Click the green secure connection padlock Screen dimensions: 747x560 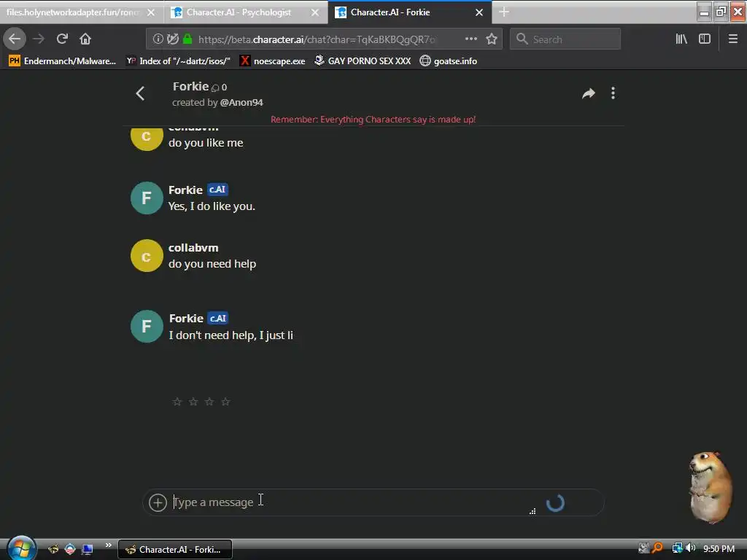point(187,39)
